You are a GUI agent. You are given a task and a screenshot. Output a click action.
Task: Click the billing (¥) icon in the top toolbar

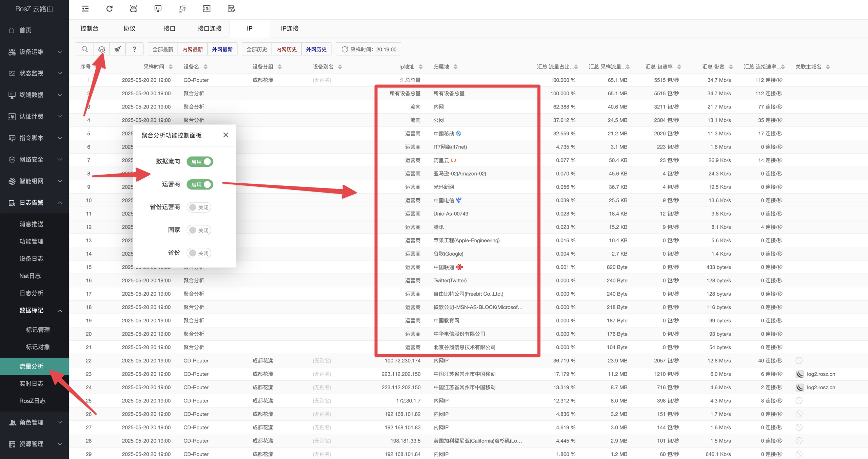point(207,9)
